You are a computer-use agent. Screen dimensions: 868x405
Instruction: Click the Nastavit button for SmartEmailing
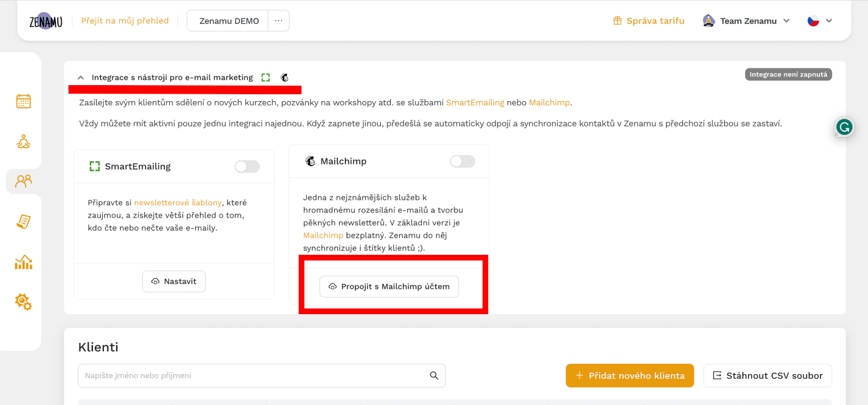[x=174, y=281]
